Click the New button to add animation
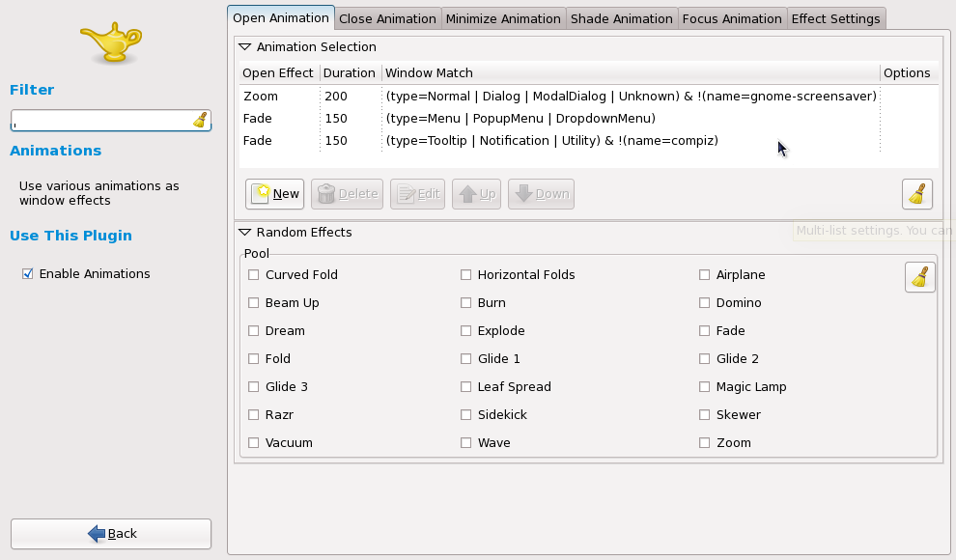Screen dimensions: 956x560 pyautogui.click(x=274, y=193)
